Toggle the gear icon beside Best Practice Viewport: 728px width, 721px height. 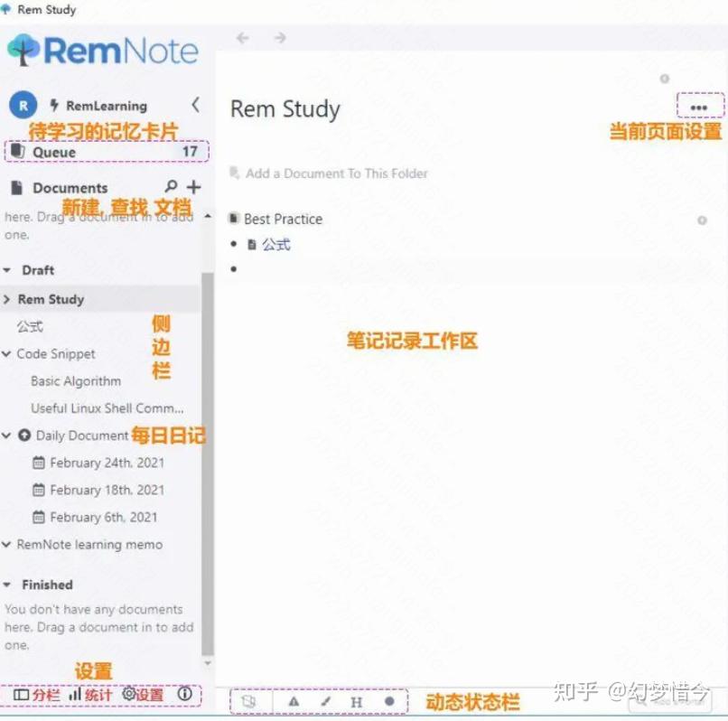pyautogui.click(x=702, y=219)
